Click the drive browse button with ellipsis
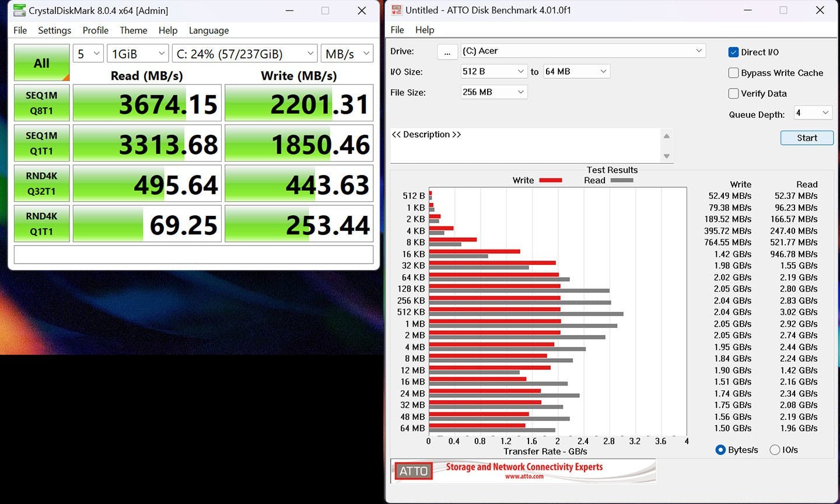Viewport: 840px width, 504px height. (447, 51)
